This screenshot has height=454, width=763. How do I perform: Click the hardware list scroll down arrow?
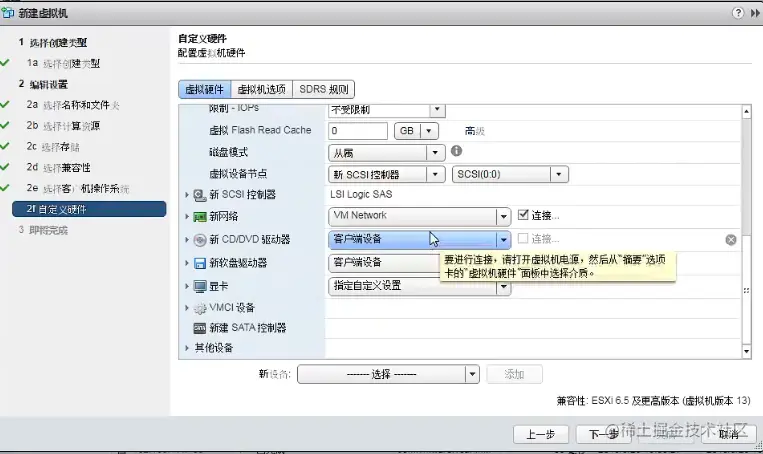(746, 351)
